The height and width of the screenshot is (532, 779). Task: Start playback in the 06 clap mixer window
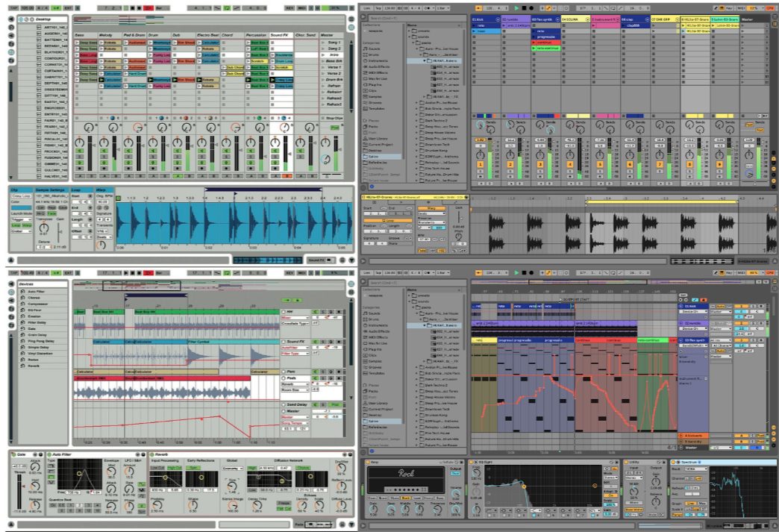[x=516, y=8]
